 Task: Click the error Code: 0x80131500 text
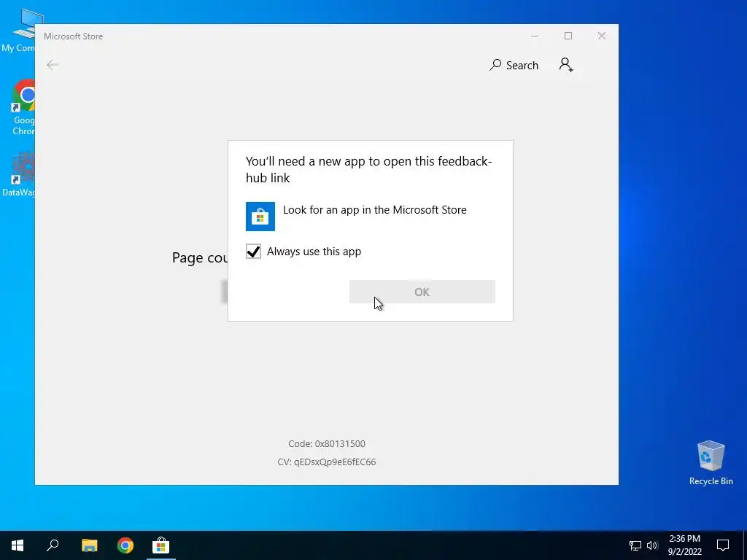click(x=327, y=444)
